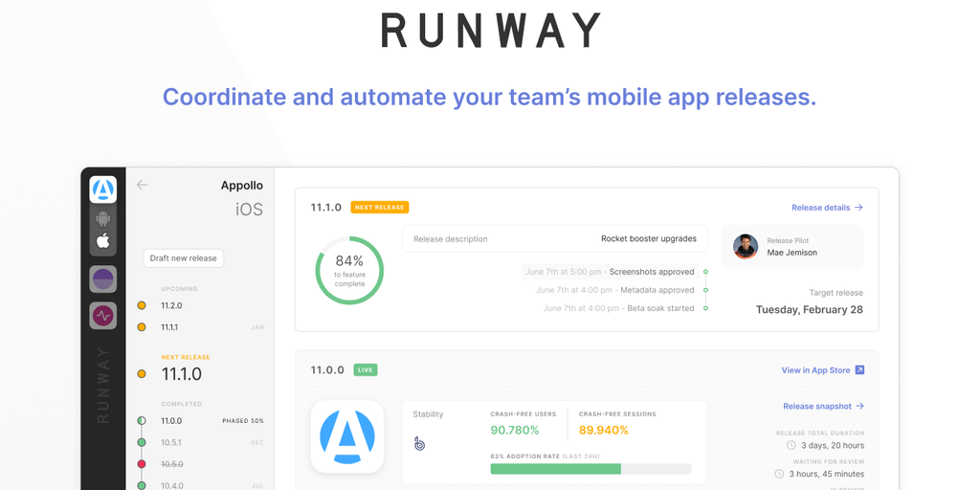Click the crash-free sessions value 89.940%
Image resolution: width=980 pixels, height=490 pixels.
tap(604, 430)
